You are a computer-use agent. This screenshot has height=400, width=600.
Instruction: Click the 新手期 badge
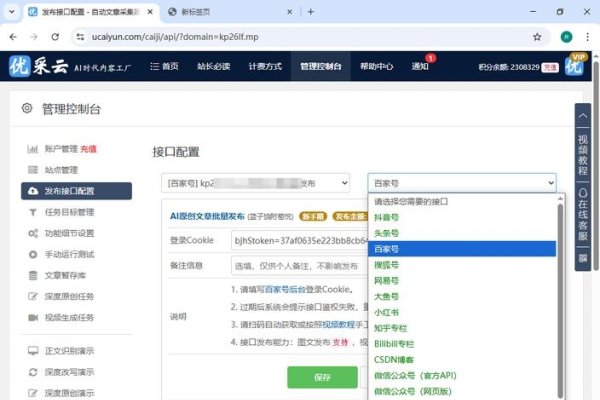pos(313,216)
